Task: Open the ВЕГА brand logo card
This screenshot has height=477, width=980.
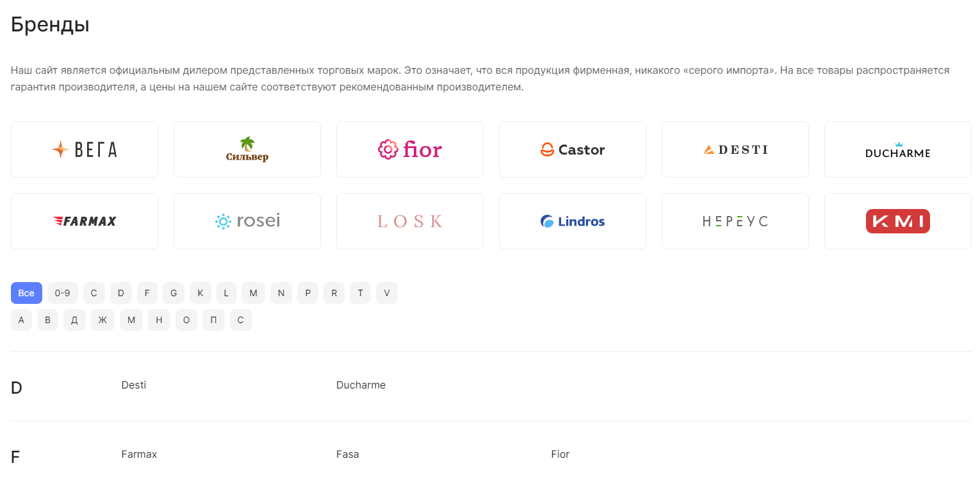Action: pos(85,149)
